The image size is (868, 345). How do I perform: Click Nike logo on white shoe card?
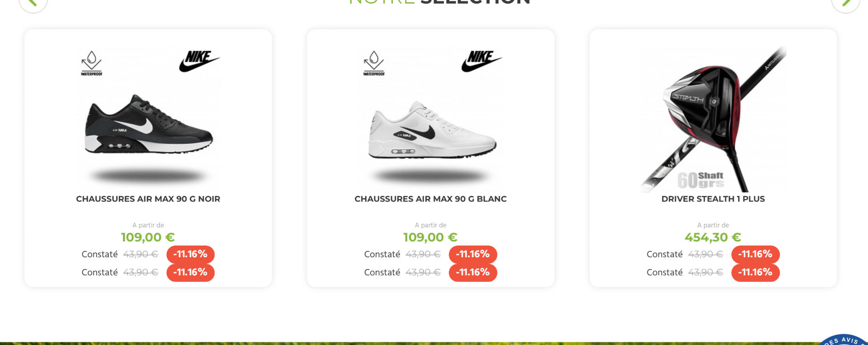pyautogui.click(x=482, y=61)
